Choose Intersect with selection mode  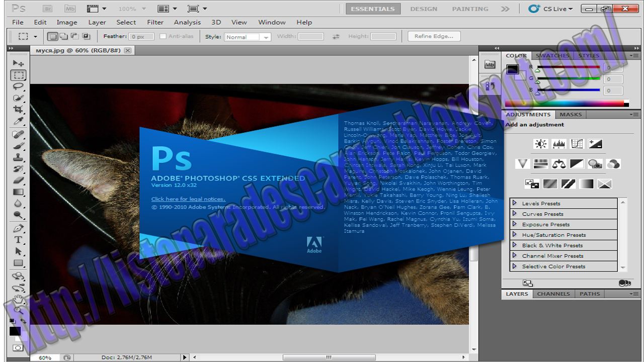86,36
